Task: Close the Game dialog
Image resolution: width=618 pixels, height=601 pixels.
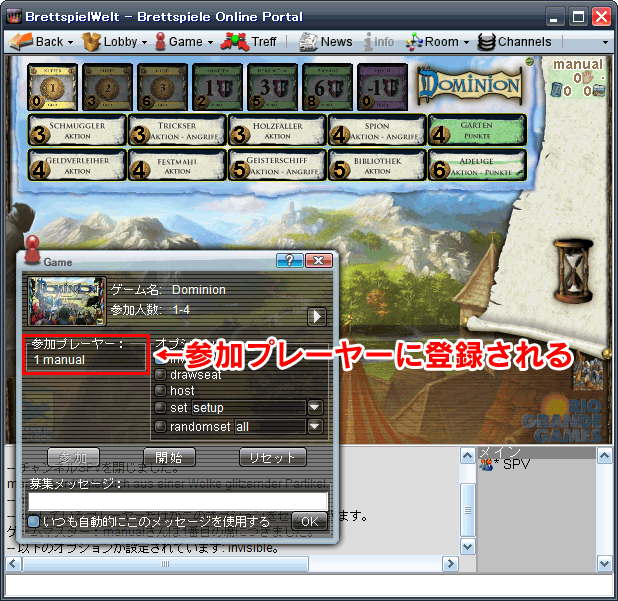Action: (318, 260)
